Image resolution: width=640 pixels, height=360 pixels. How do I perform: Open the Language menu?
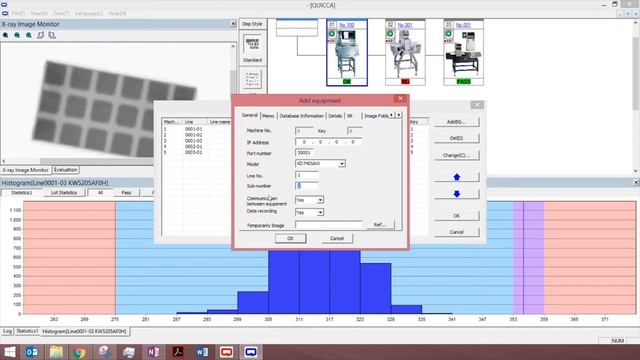click(x=89, y=13)
